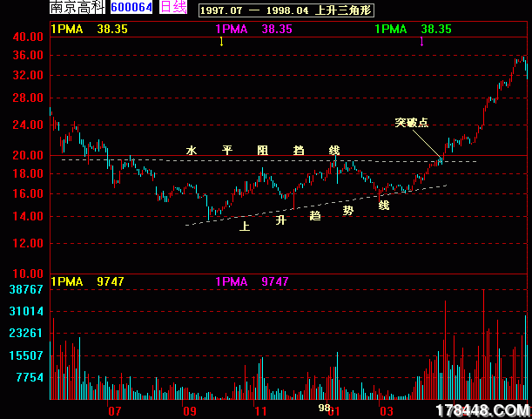Click the 38767 volume axis label
This screenshot has width=532, height=419.
tap(26, 289)
